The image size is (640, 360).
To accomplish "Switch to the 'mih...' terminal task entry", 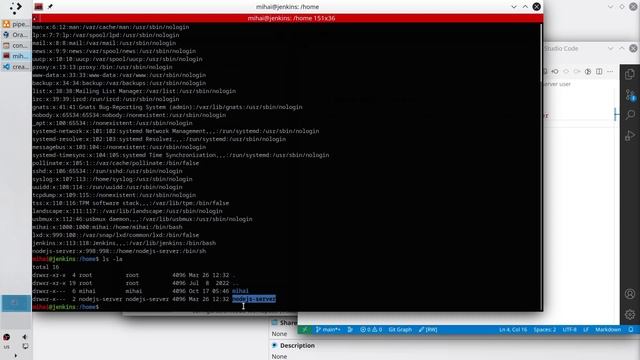I will click(x=16, y=56).
